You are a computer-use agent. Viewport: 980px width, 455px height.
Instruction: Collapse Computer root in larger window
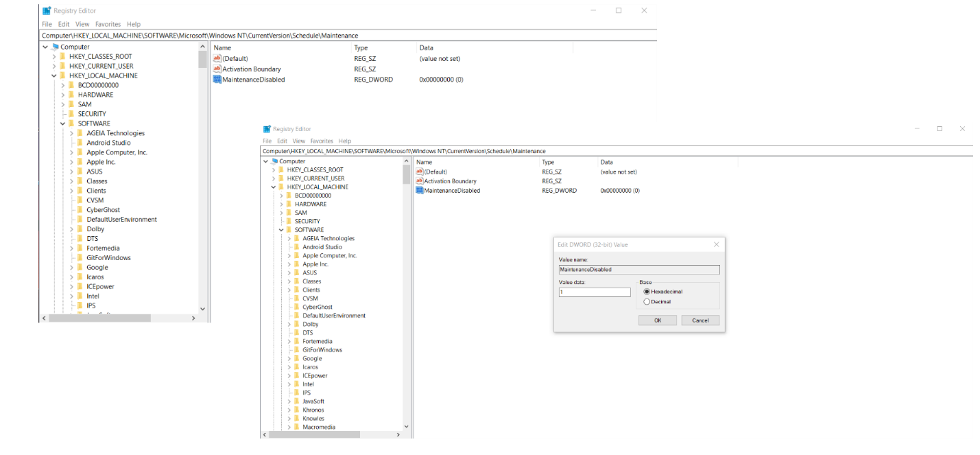(265, 161)
